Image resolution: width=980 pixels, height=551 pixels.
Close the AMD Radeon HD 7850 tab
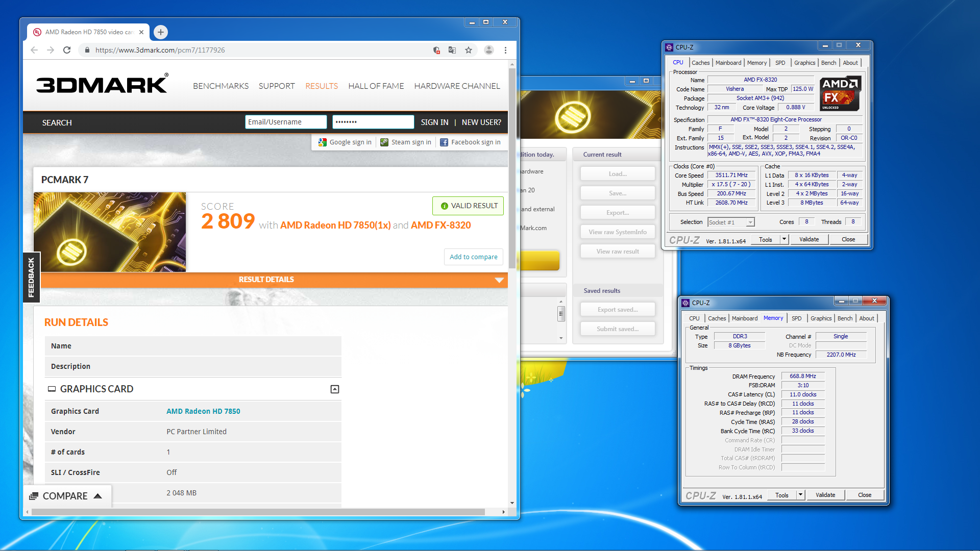[141, 32]
